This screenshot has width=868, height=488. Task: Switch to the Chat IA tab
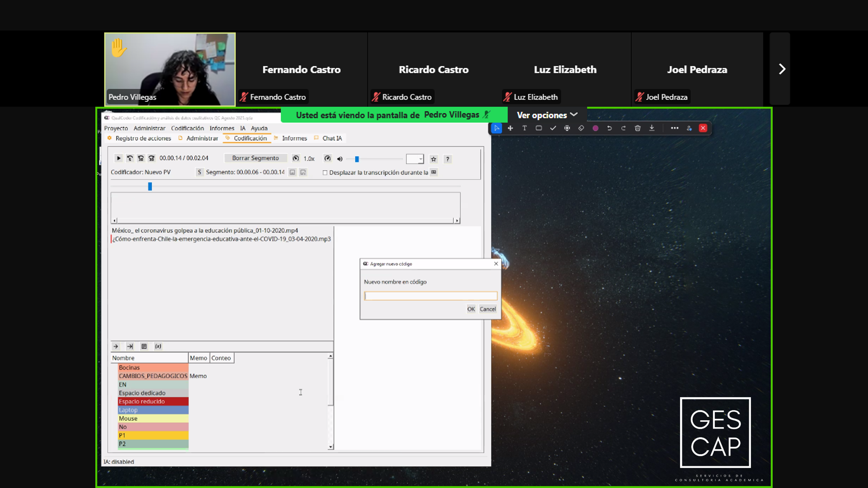(332, 138)
